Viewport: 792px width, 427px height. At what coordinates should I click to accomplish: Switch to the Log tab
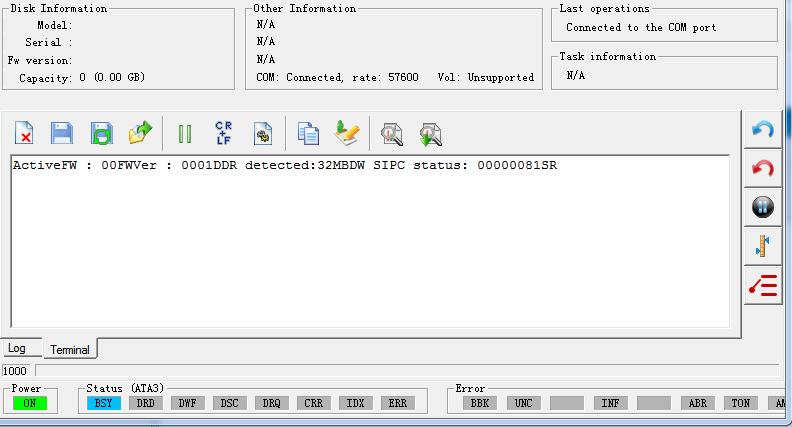tap(17, 348)
